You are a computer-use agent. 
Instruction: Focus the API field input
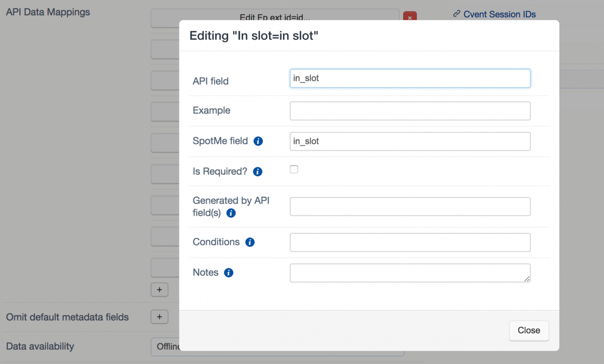click(x=410, y=78)
